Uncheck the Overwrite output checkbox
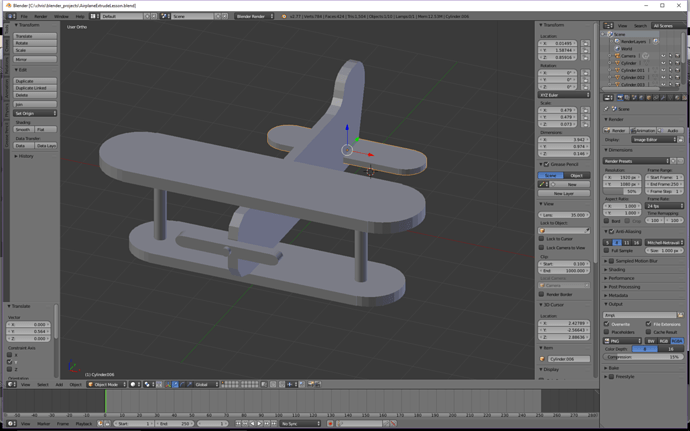690x431 pixels. [607, 324]
